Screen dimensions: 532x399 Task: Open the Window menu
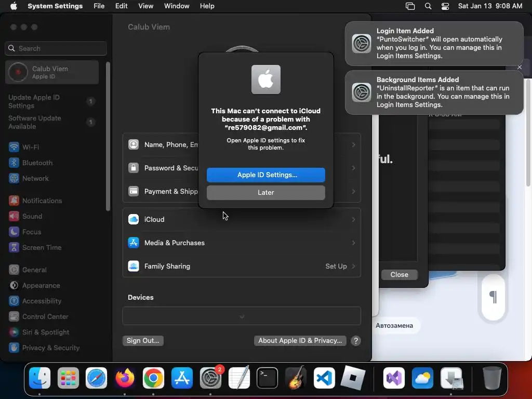tap(177, 6)
